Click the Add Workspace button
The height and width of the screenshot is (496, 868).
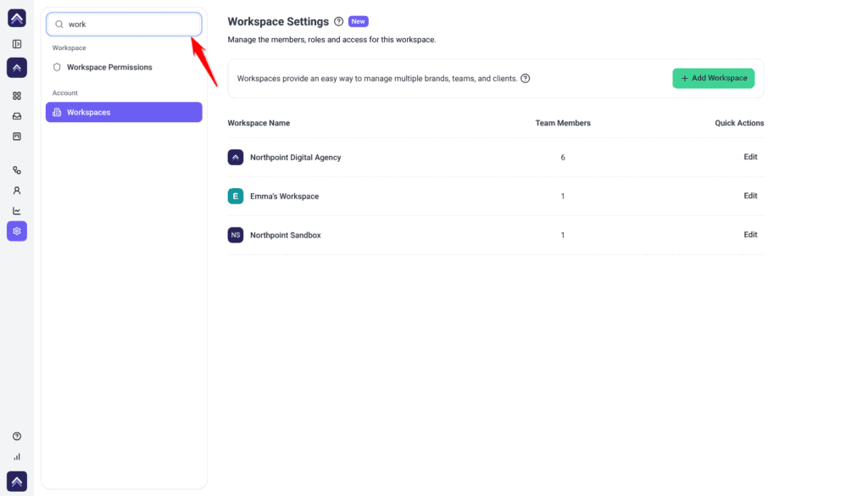coord(713,78)
